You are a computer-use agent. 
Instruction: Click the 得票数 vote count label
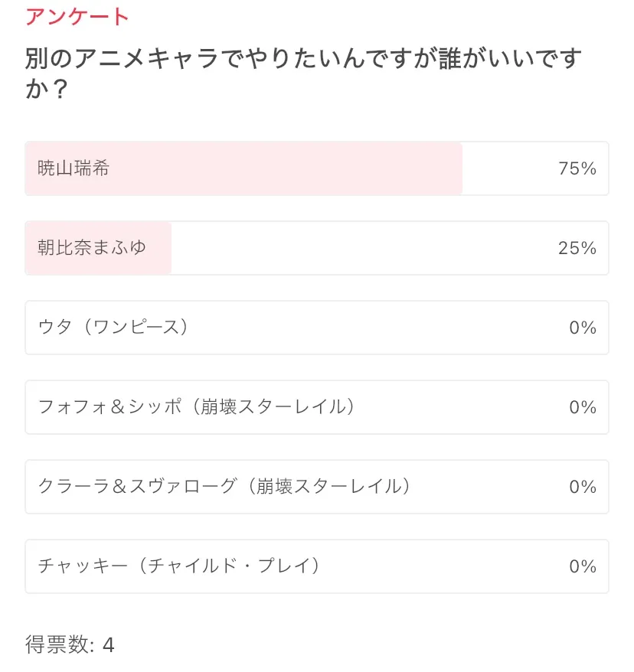(x=60, y=644)
